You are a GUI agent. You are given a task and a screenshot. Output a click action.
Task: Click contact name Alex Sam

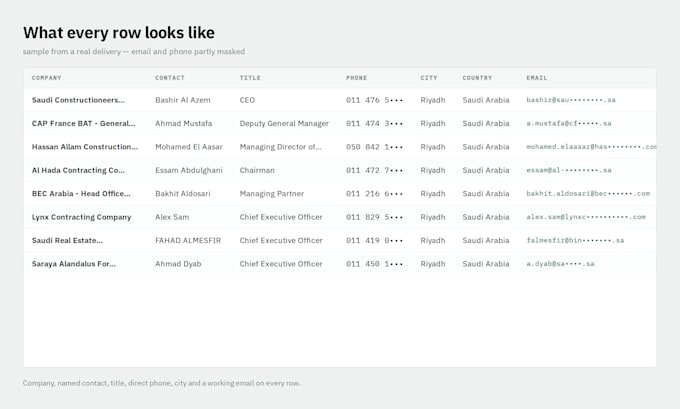(172, 217)
